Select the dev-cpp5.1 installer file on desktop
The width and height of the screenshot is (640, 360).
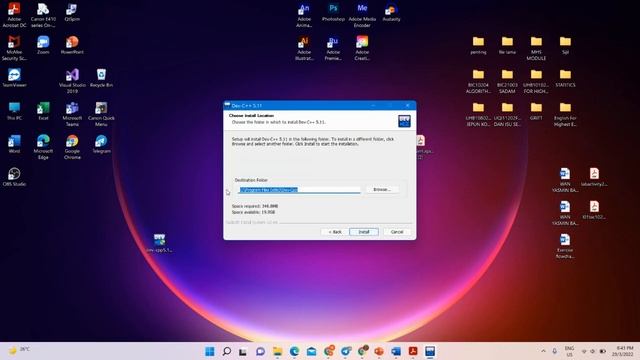[159, 243]
